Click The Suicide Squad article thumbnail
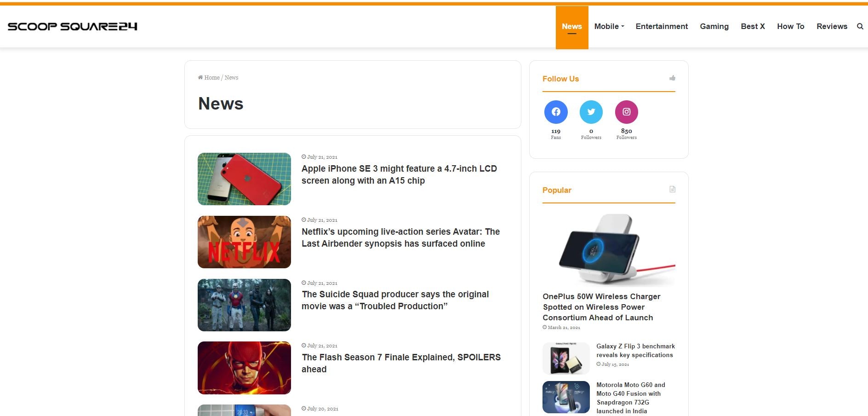868x416 pixels. coord(244,305)
